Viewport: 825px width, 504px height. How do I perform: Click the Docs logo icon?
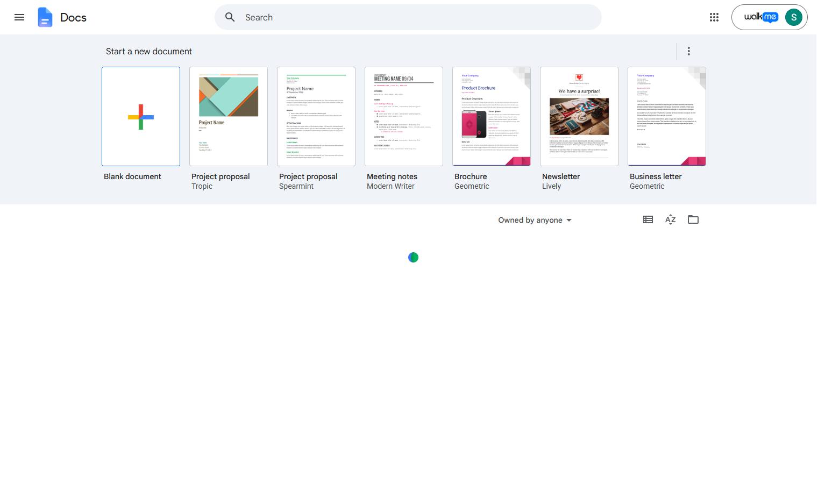click(x=45, y=17)
